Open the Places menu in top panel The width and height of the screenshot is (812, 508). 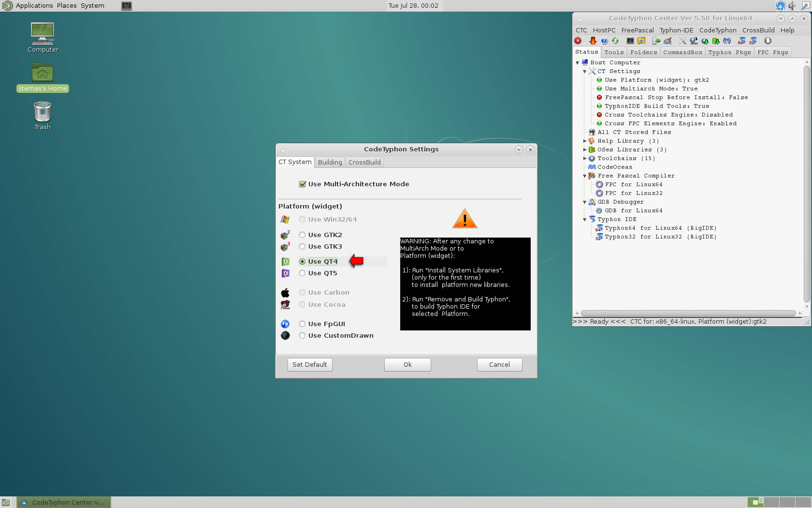point(67,6)
